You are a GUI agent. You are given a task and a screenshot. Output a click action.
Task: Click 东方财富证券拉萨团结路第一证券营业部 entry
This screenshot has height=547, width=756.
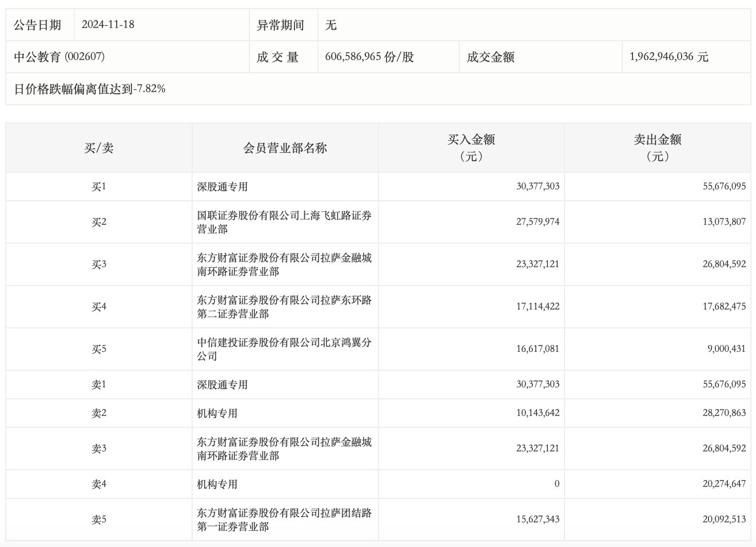point(284,520)
